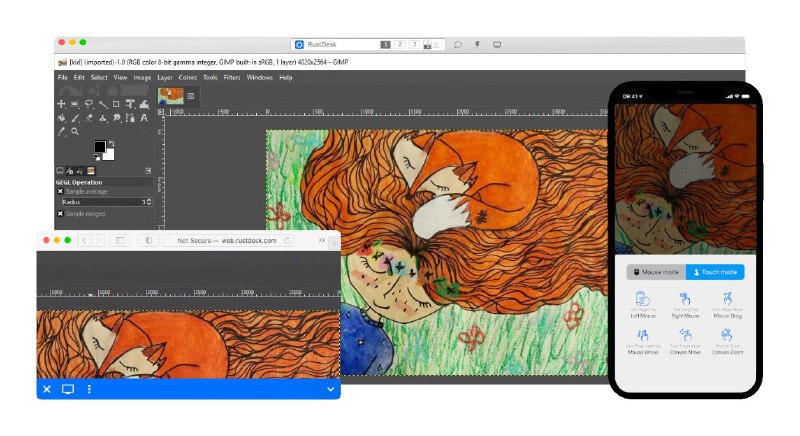This screenshot has height=436, width=800.
Task: Toggle the Sample average checkbox
Action: coord(60,191)
